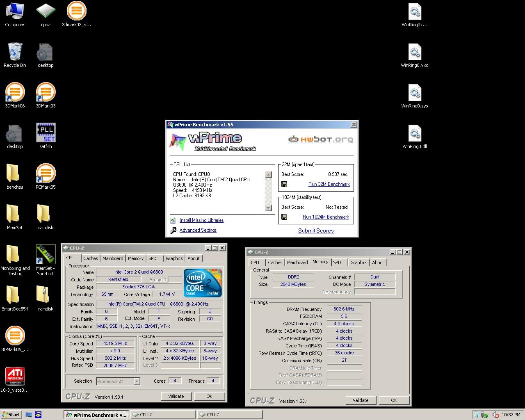Click Validate in right CPU-Z Memory window

[x=361, y=400]
